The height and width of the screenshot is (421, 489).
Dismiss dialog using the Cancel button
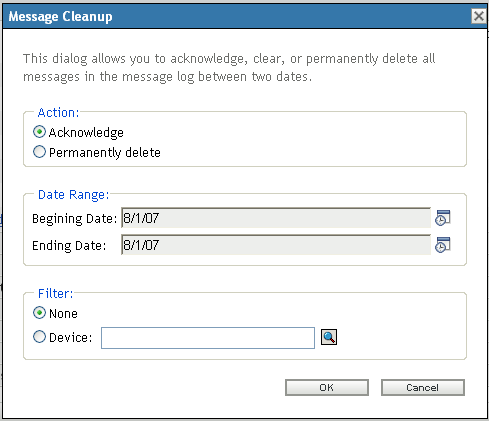point(423,387)
